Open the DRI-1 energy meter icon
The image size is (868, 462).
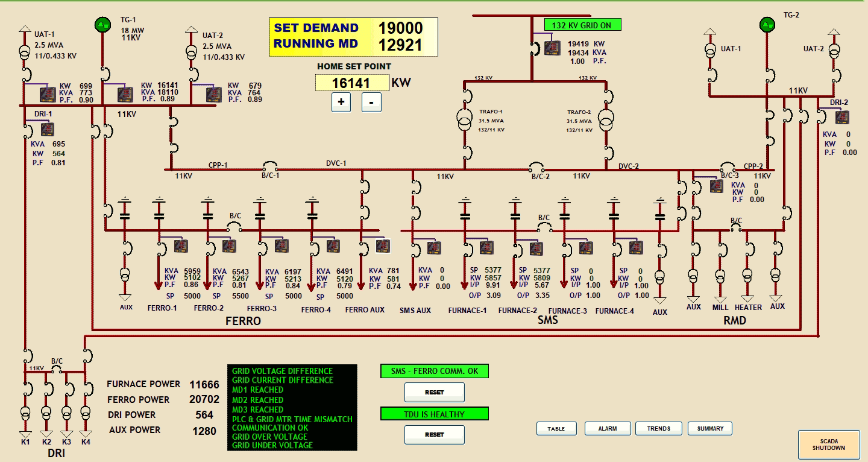[x=48, y=129]
